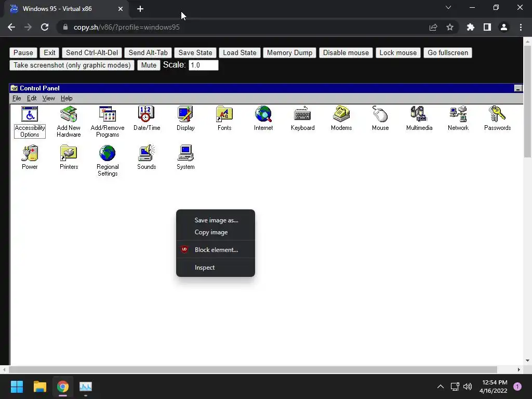Open the volume control in system tray

[x=468, y=387]
